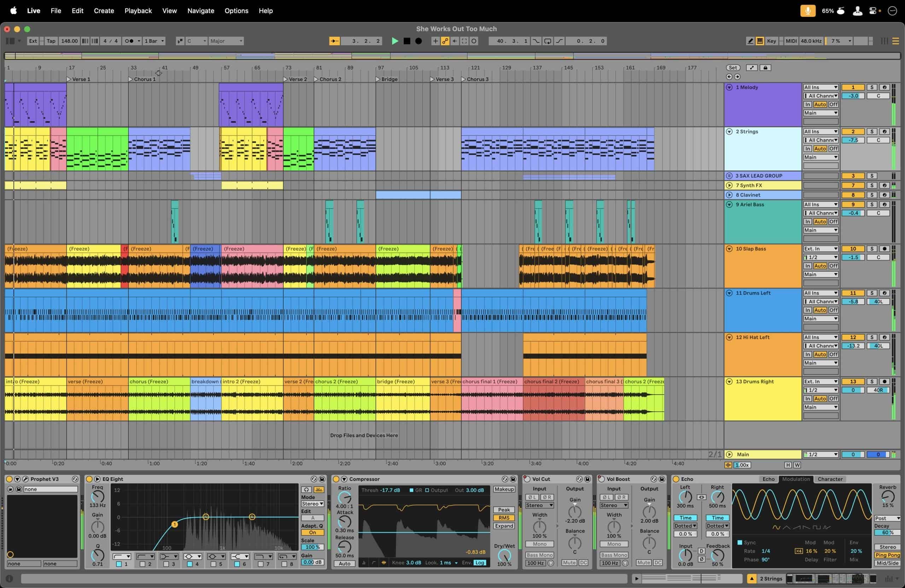Viewport: 905px width, 588px height.
Task: Select Expand mode in Compressor
Action: click(504, 526)
